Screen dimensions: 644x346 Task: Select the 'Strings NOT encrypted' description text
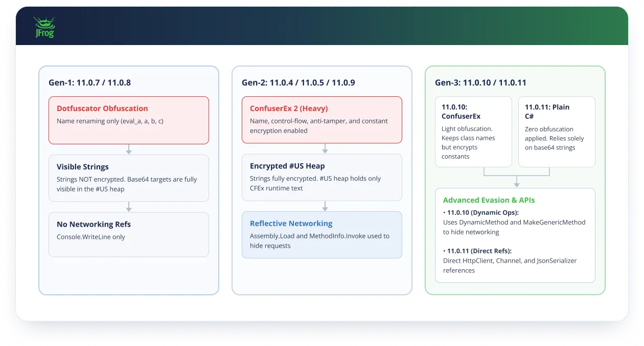pyautogui.click(x=127, y=184)
